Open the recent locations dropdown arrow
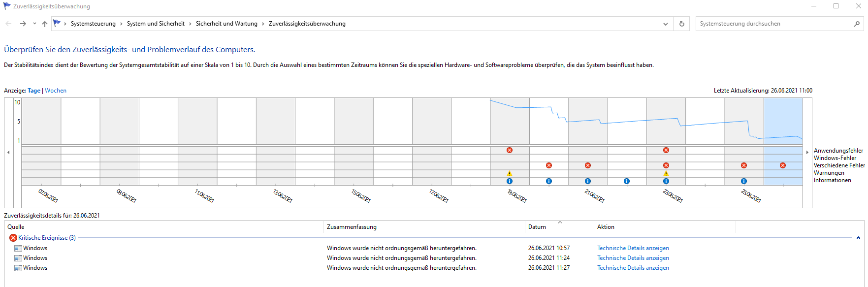 (34, 24)
